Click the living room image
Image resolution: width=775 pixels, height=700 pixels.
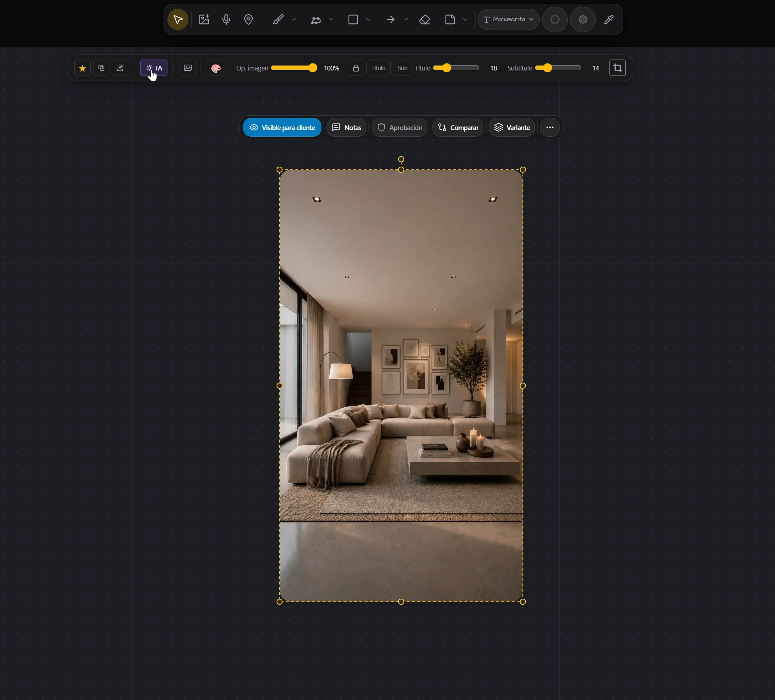(x=401, y=386)
